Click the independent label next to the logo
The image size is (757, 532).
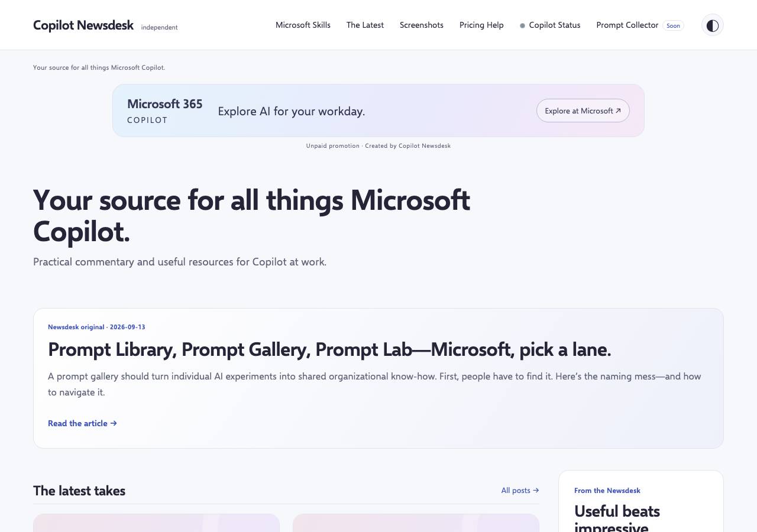(x=159, y=27)
